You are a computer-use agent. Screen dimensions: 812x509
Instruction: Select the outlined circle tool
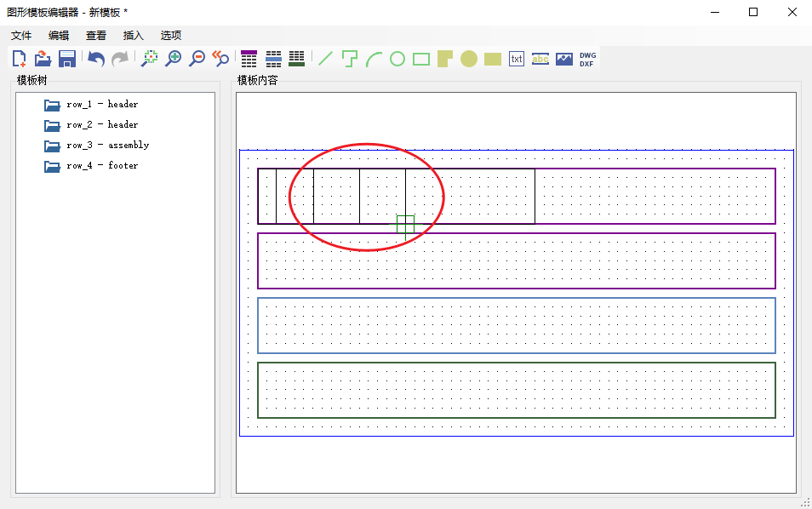[397, 59]
